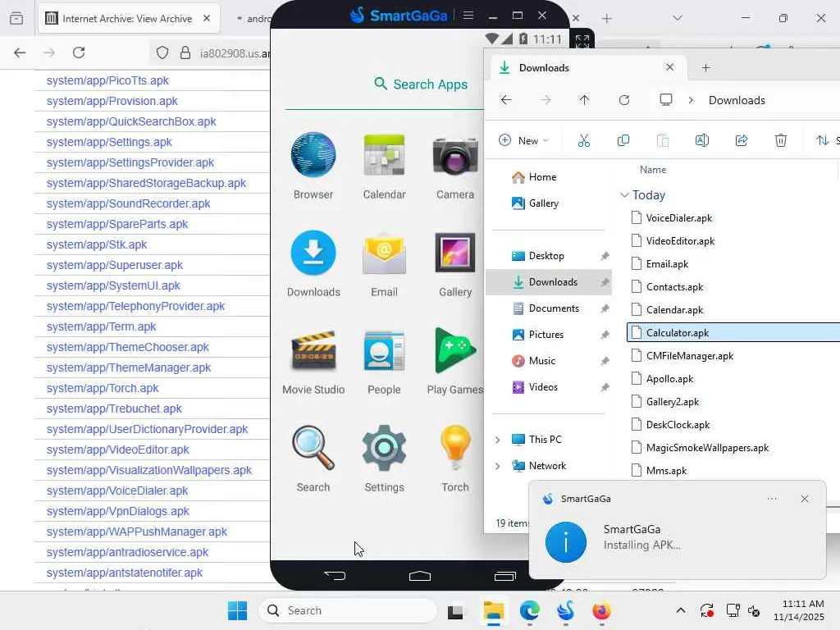The image size is (840, 630).
Task: Go back in File Explorer
Action: tap(505, 99)
